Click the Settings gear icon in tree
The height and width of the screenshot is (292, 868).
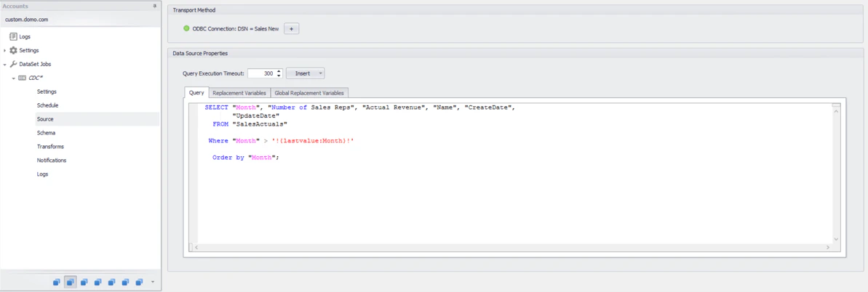[14, 50]
